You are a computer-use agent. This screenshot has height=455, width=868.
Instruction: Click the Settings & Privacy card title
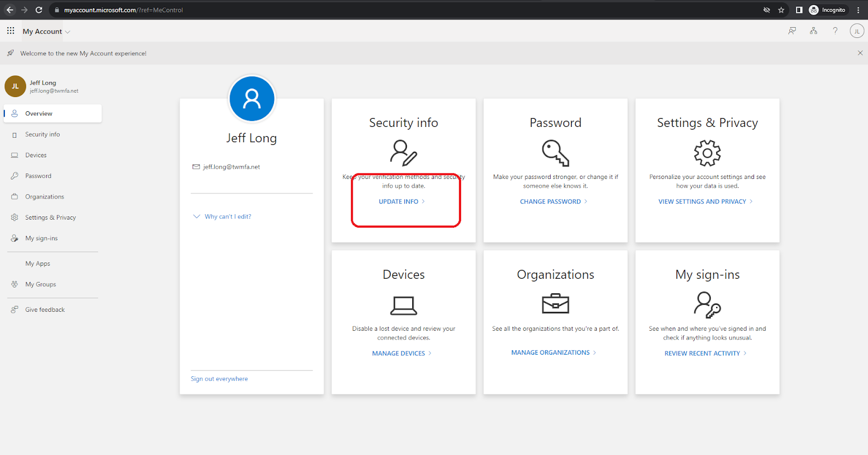(x=707, y=123)
